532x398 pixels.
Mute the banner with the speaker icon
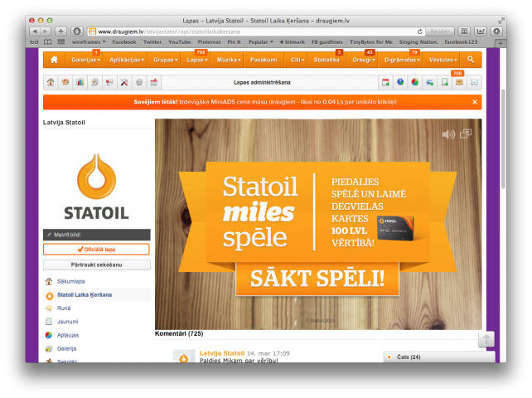tap(448, 133)
